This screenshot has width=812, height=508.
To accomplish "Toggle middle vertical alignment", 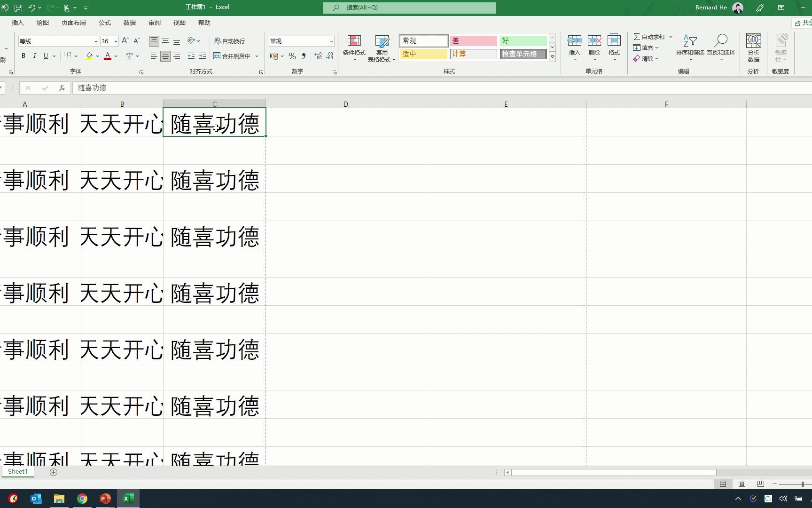I will [x=165, y=41].
